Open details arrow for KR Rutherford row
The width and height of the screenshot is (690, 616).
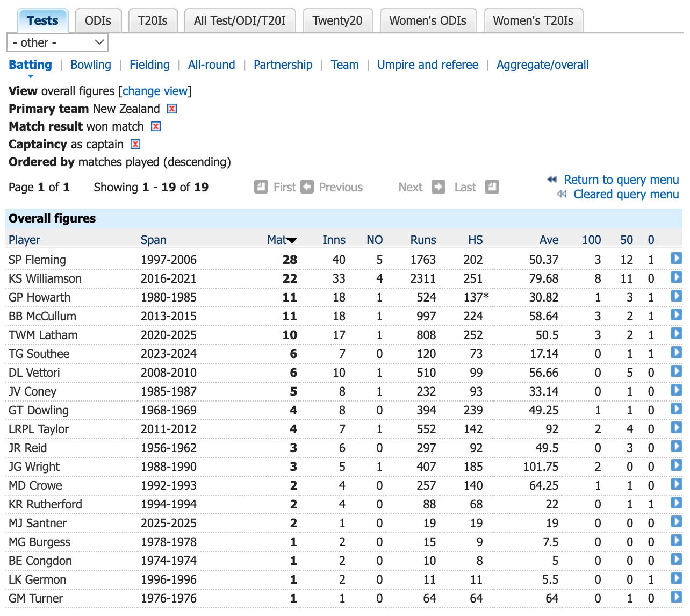(x=677, y=503)
